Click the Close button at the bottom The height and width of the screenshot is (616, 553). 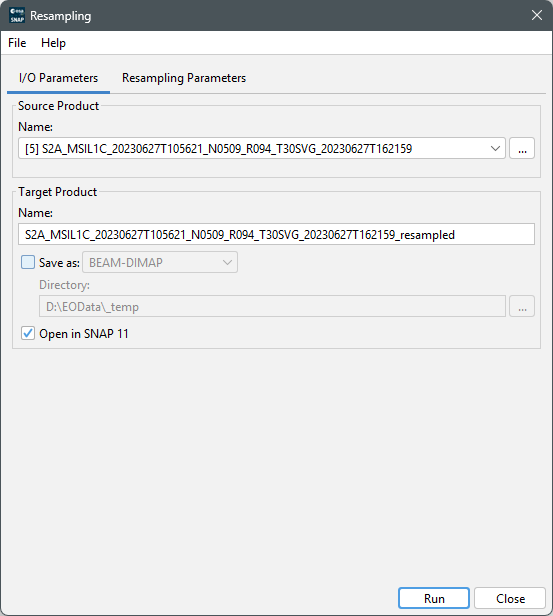pos(510,598)
